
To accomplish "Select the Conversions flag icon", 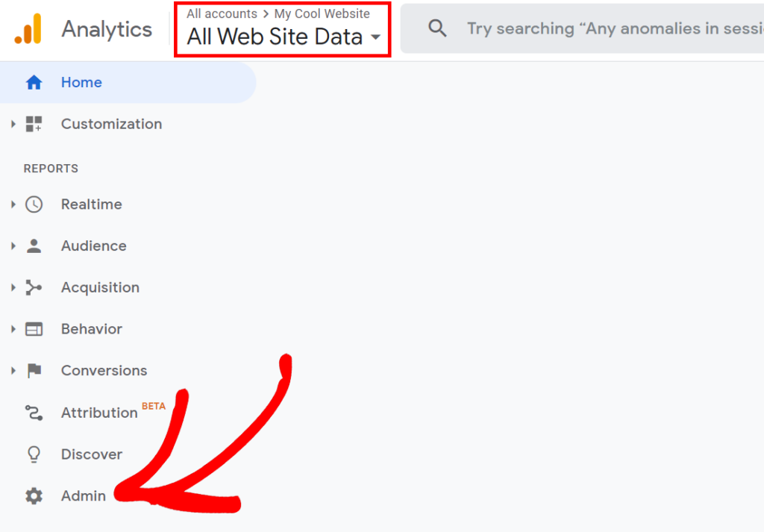I will pos(34,370).
